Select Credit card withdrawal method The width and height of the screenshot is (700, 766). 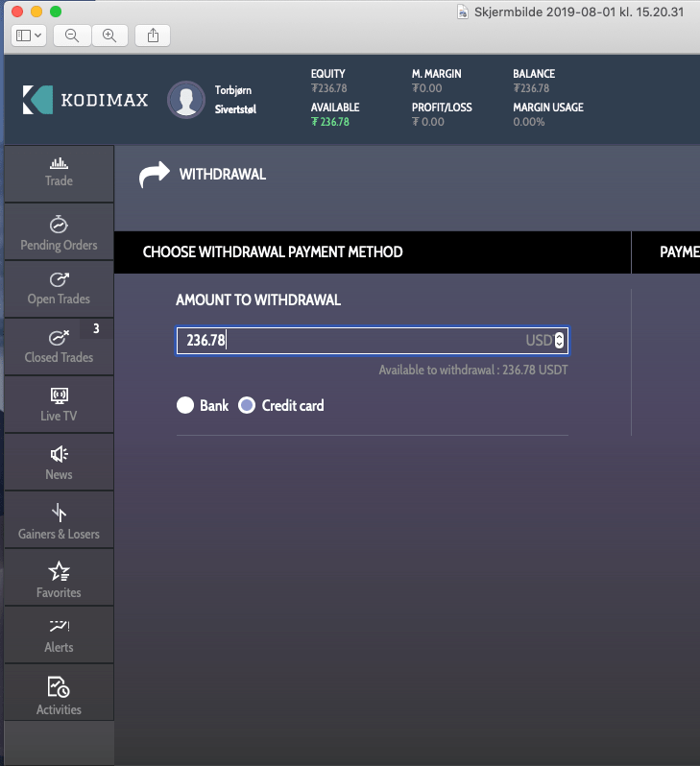(x=247, y=406)
